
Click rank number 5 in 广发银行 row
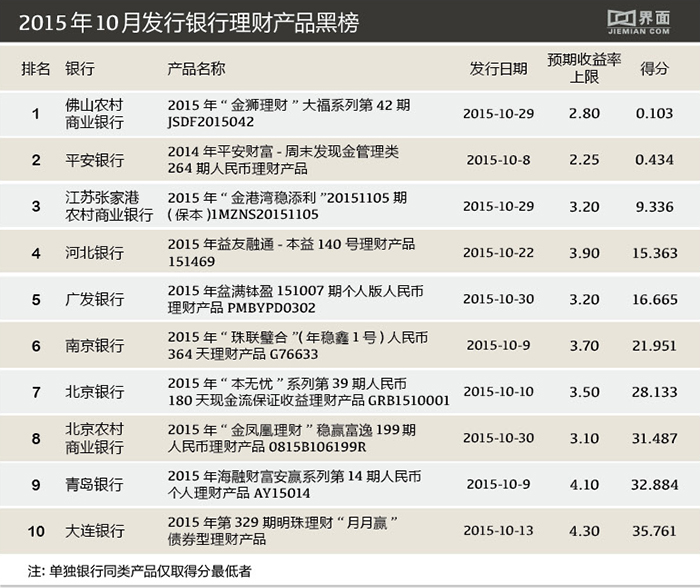pyautogui.click(x=36, y=299)
